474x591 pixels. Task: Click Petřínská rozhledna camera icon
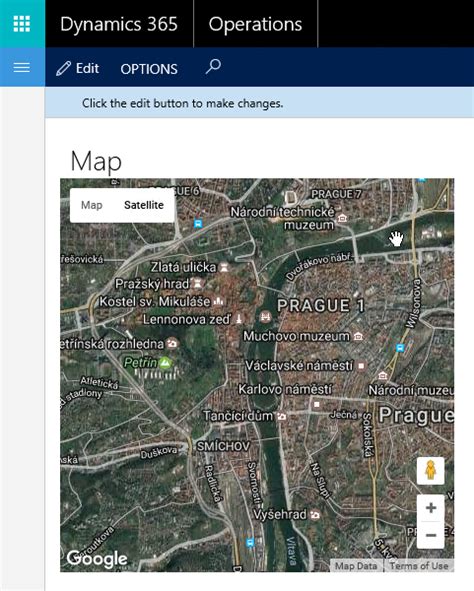[173, 343]
